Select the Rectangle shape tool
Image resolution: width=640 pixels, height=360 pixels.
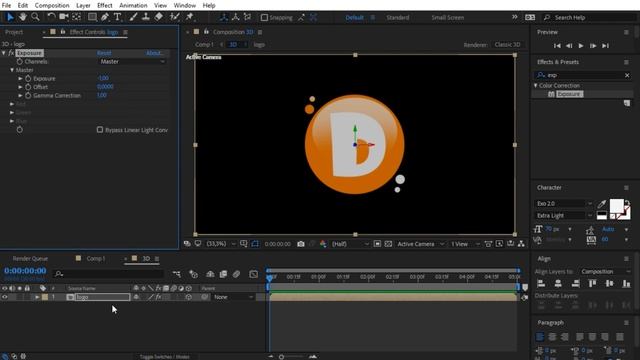pos(92,17)
